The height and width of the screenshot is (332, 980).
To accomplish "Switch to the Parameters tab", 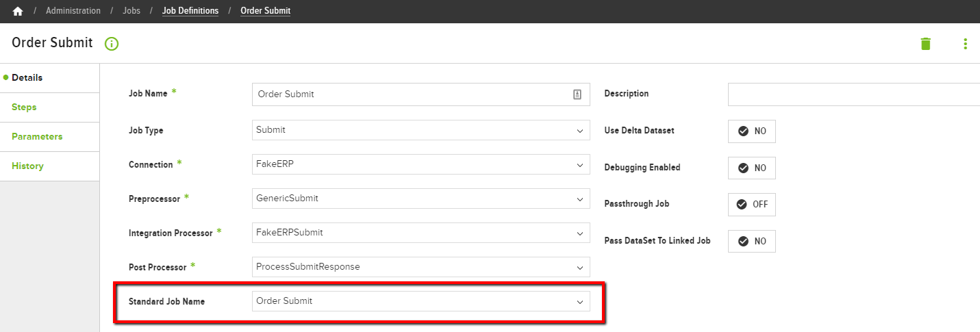I will (x=49, y=137).
